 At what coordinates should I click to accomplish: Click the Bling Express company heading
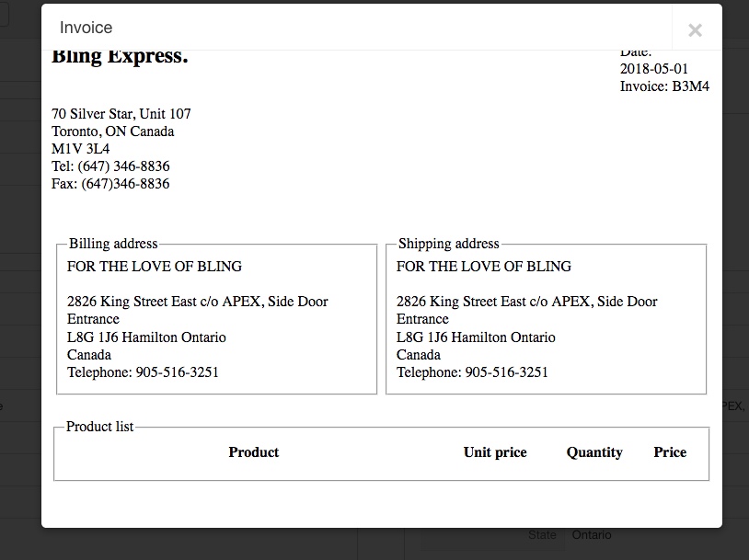[x=120, y=57]
